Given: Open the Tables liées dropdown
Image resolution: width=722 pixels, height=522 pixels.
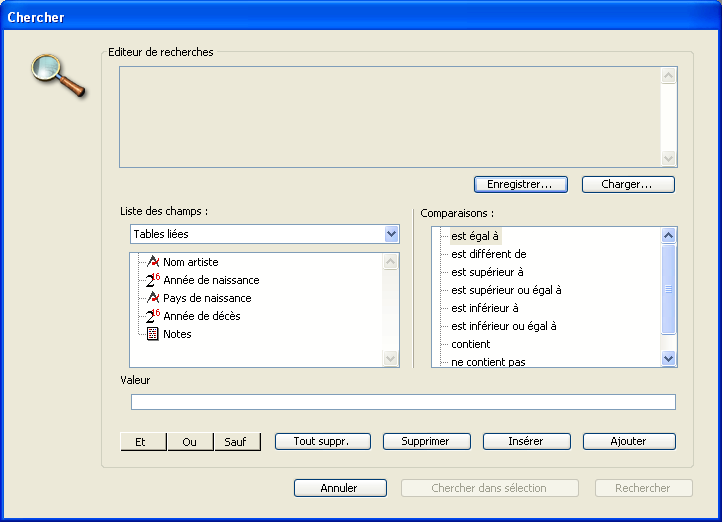Looking at the screenshot, I should tap(391, 234).
